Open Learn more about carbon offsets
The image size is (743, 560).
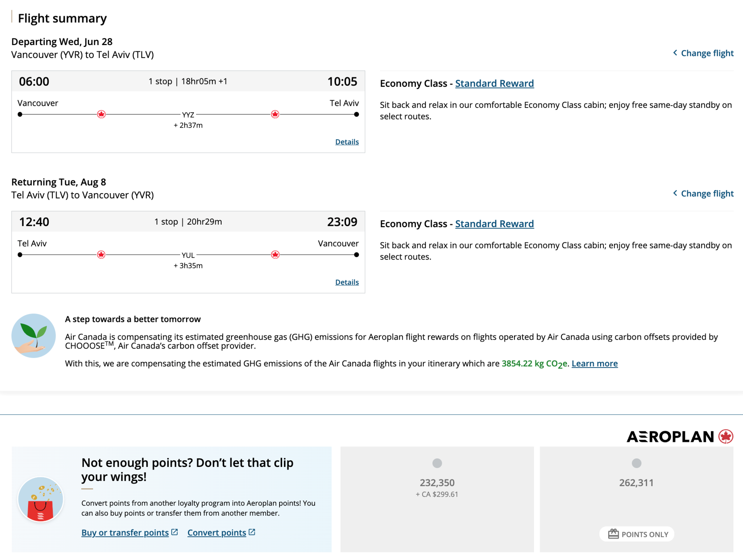[594, 363]
